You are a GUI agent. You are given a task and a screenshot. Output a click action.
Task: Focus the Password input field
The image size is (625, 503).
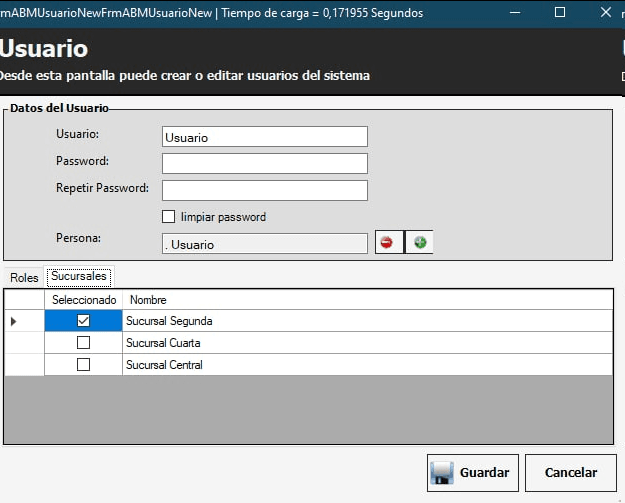pos(264,163)
